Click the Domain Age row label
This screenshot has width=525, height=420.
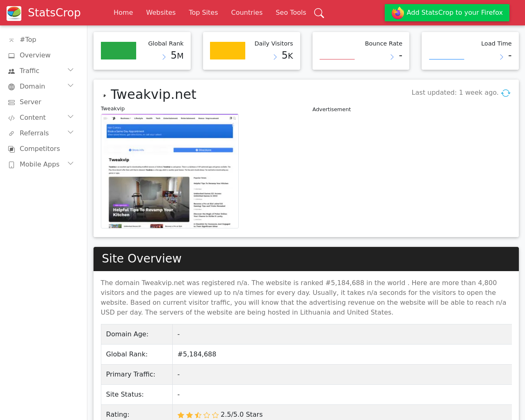[127, 334]
